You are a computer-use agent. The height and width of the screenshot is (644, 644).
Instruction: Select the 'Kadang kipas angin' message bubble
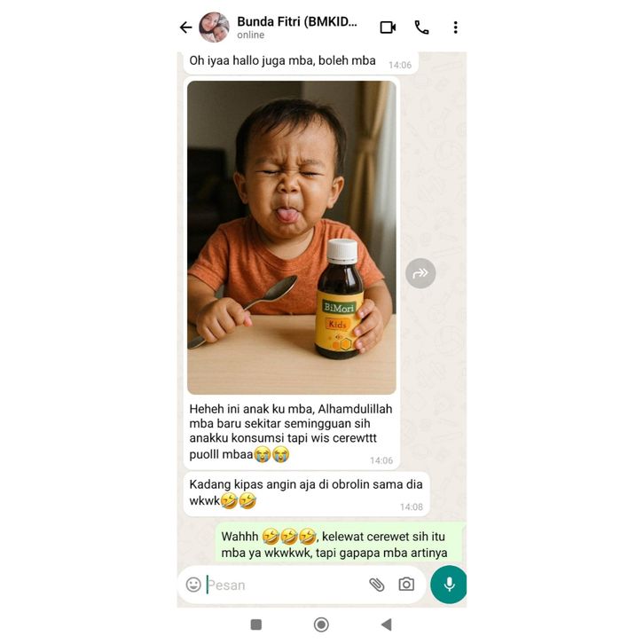click(306, 494)
